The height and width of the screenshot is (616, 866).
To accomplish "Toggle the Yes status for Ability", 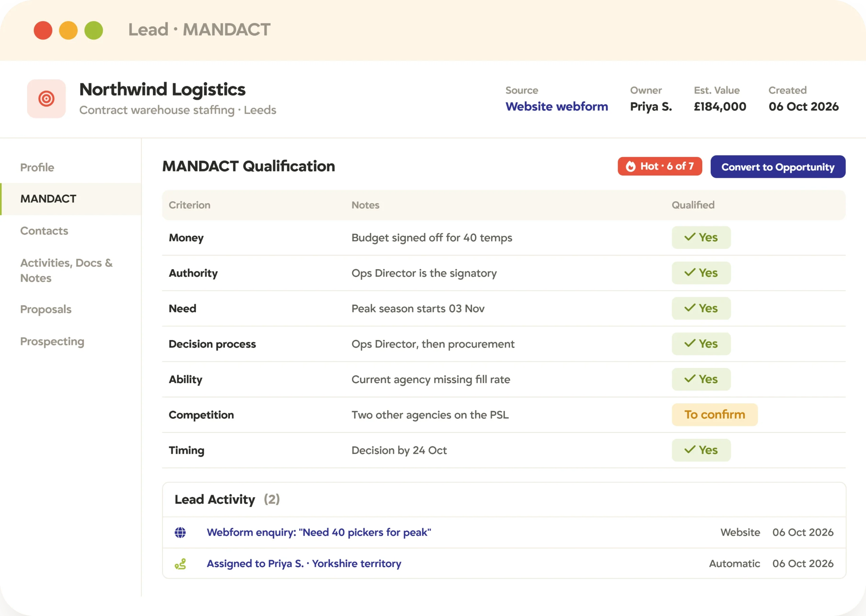I will point(701,379).
